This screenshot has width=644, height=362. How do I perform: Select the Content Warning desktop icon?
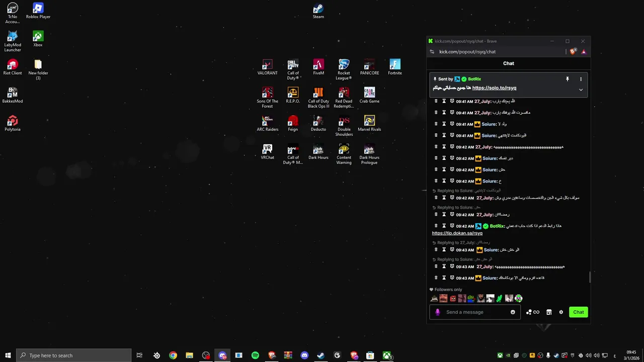click(344, 154)
